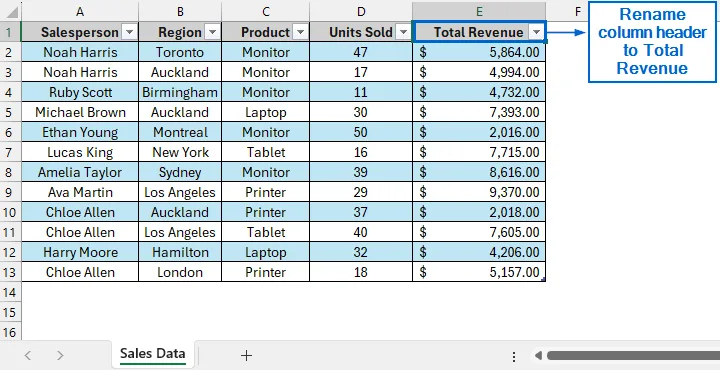The image size is (720, 370).
Task: Click the revenue cell 7,393.00
Action: (x=479, y=112)
